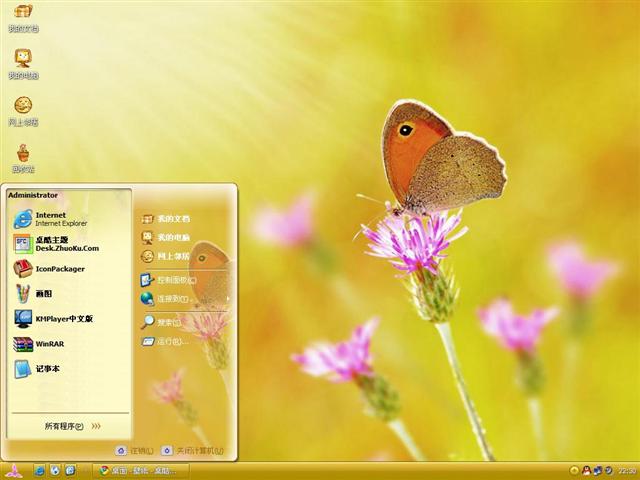Click the 注销 Log Off button

tap(134, 451)
